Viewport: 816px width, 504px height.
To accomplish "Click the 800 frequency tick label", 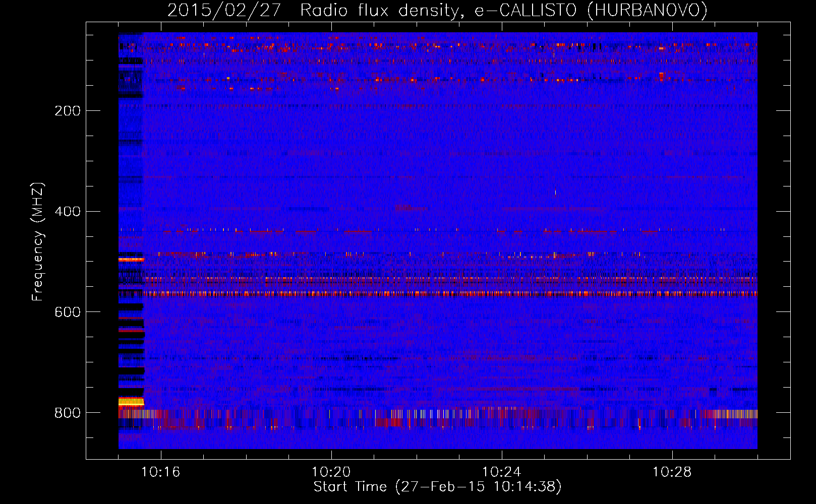I will pyautogui.click(x=67, y=413).
